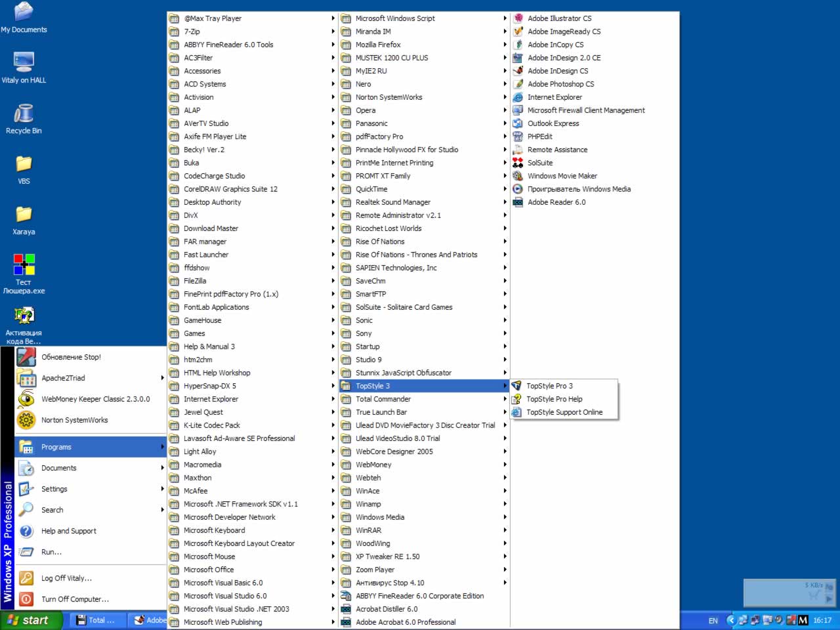
Task: Switch to the Total Commander taskbar button
Action: [96, 620]
